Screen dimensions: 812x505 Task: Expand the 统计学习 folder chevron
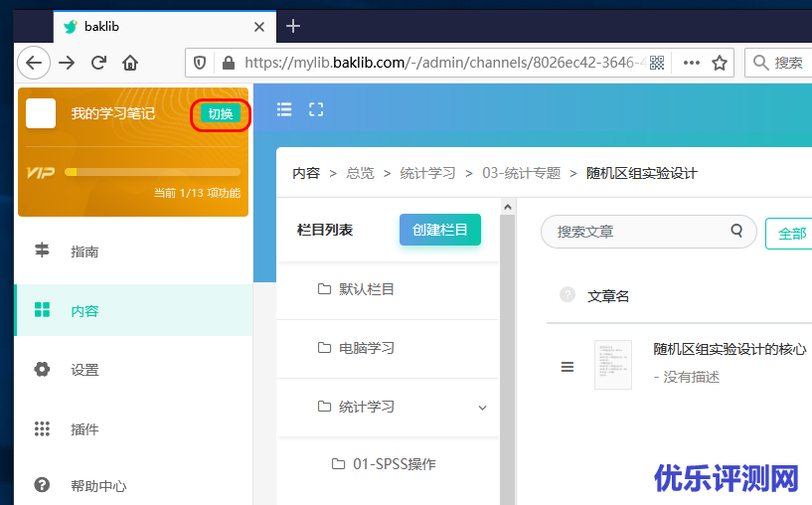click(483, 408)
